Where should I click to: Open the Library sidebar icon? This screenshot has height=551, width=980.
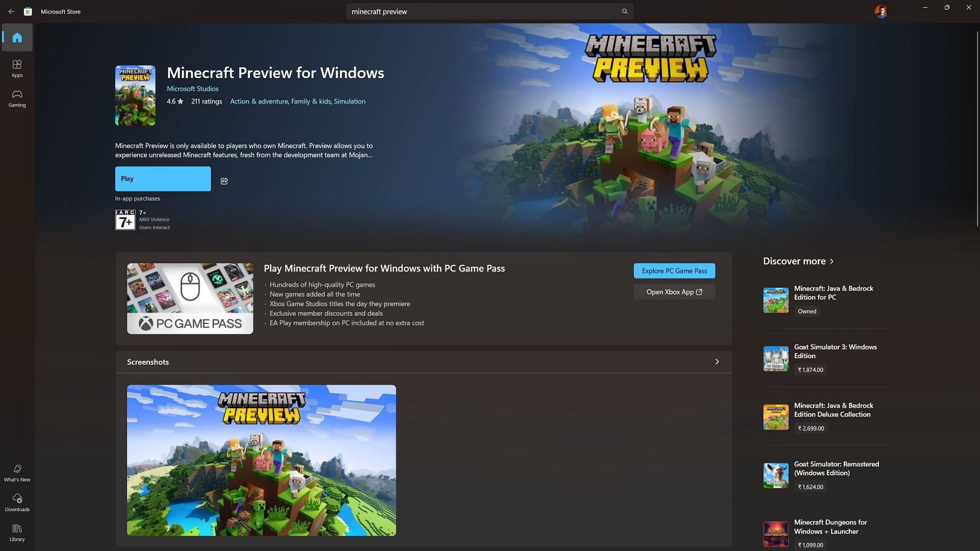(17, 532)
